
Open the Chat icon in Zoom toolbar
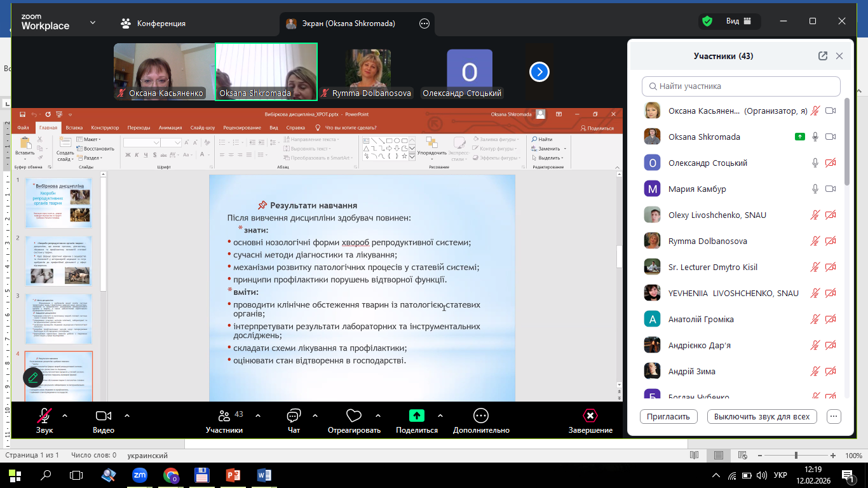(x=294, y=417)
